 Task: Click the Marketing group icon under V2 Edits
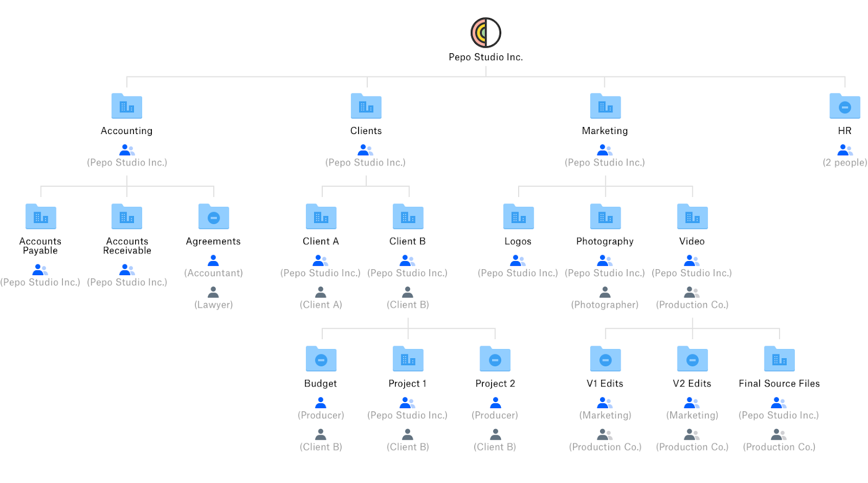pyautogui.click(x=692, y=403)
